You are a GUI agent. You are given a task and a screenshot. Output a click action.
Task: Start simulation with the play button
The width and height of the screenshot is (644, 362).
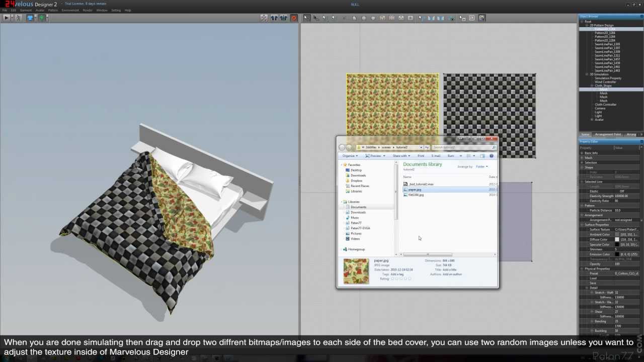pos(7,18)
